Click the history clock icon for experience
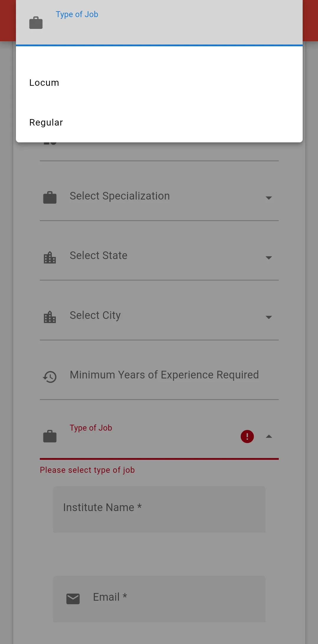318x644 pixels. pos(50,377)
